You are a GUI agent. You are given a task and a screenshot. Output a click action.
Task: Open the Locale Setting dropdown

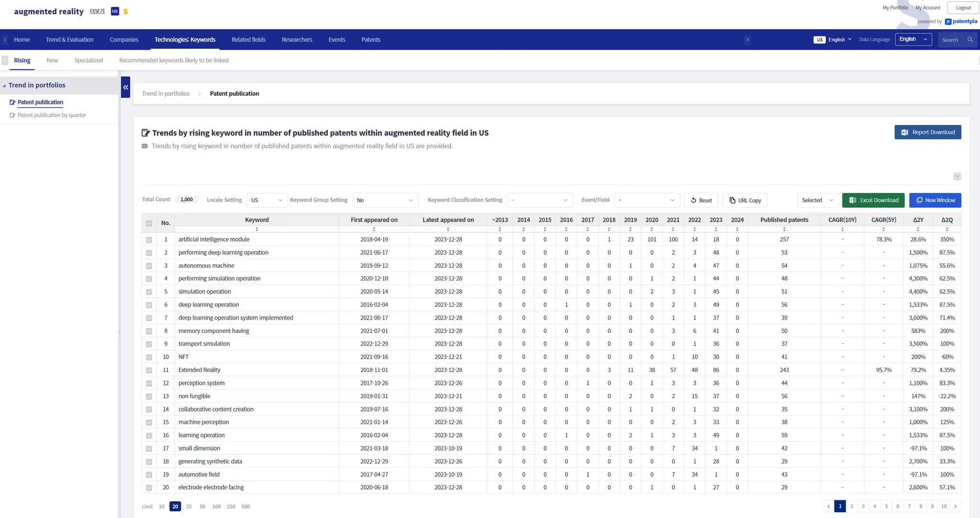[267, 200]
